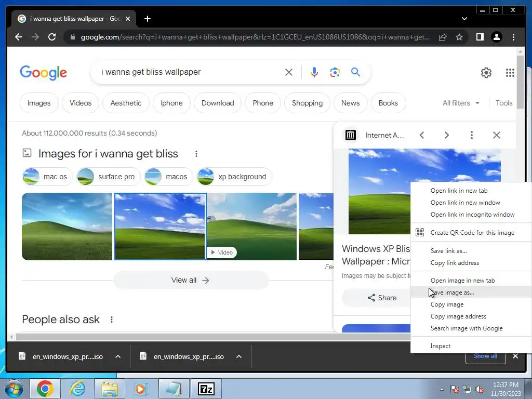Screen dimensions: 532x399
Task: Open more options beside Images for heading
Action: click(196, 154)
